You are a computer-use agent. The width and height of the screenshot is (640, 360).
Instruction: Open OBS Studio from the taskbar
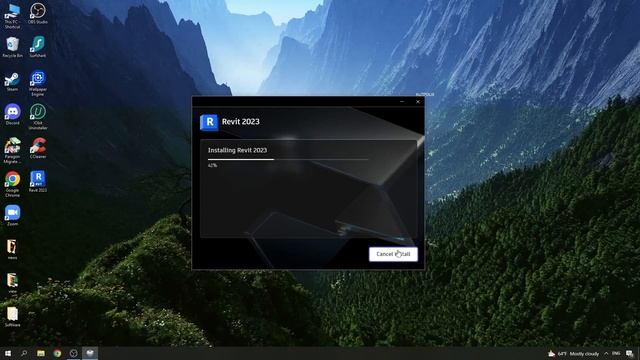pos(73,353)
